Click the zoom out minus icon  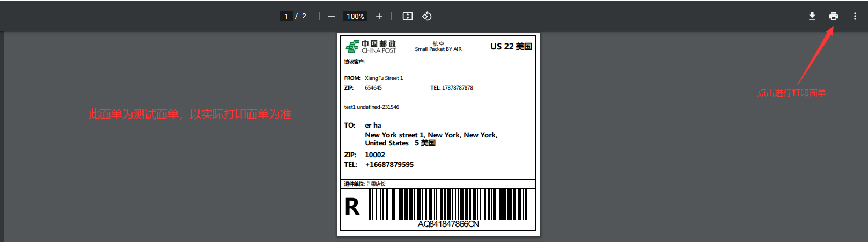pyautogui.click(x=332, y=16)
